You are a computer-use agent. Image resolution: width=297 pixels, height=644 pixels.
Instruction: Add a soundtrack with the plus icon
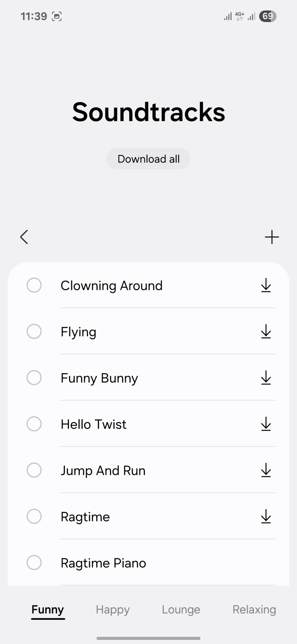272,237
